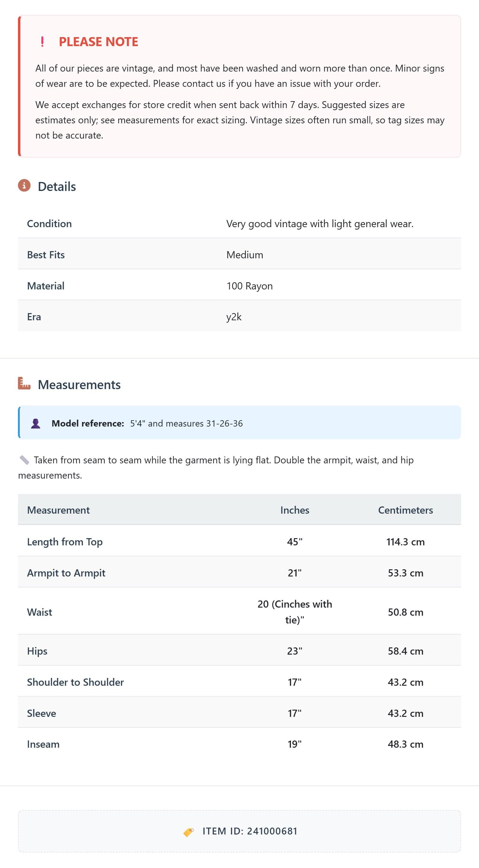Click the Inches column header

tap(295, 510)
